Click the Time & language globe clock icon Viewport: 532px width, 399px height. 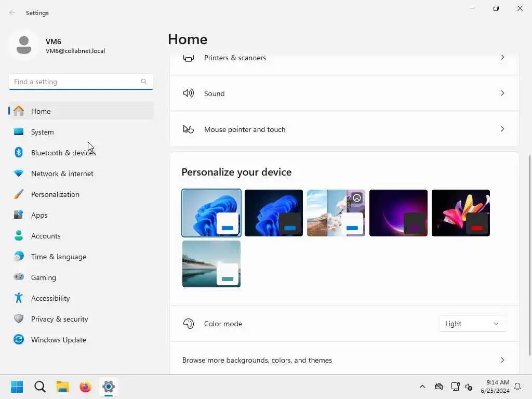[x=19, y=256]
